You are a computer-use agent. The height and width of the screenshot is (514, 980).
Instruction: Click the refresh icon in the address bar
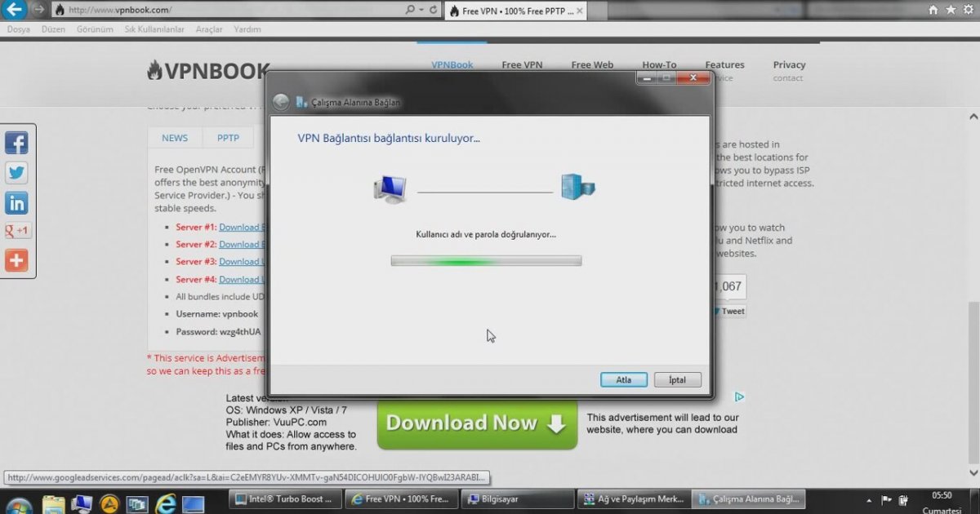click(x=433, y=11)
